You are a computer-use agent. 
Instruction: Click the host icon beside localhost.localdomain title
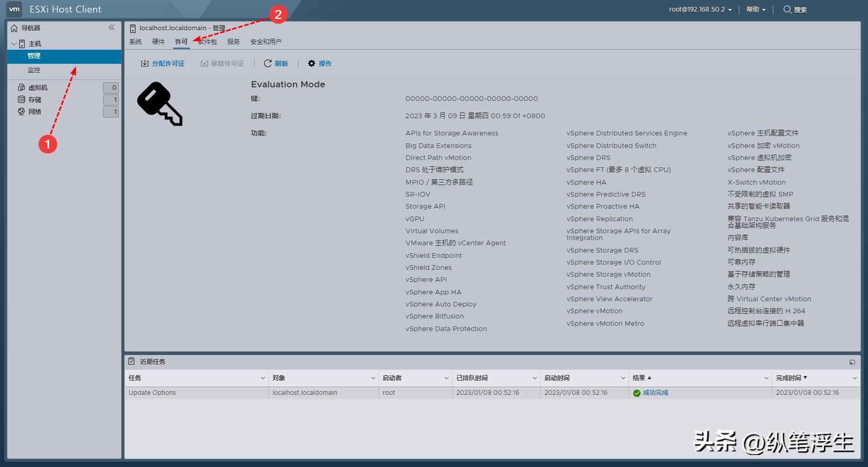click(133, 28)
